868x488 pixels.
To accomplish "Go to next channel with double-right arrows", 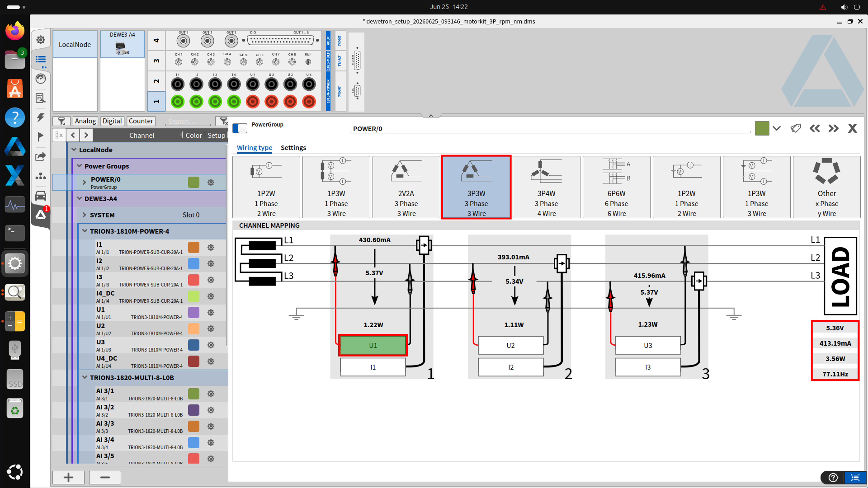I will [x=834, y=128].
